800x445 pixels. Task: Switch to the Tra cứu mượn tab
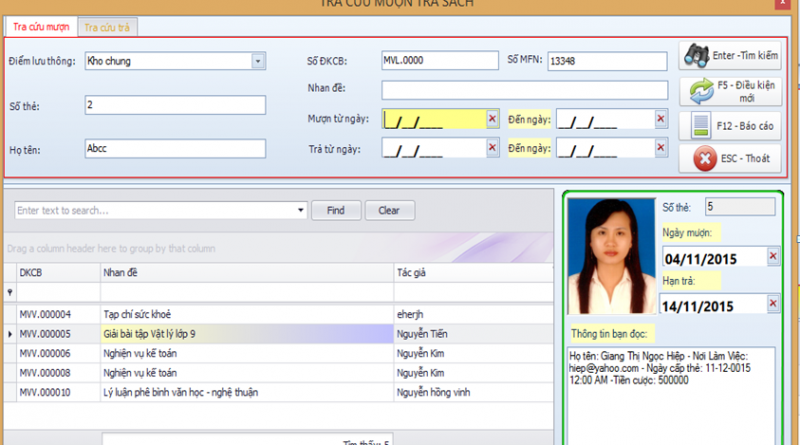(41, 27)
